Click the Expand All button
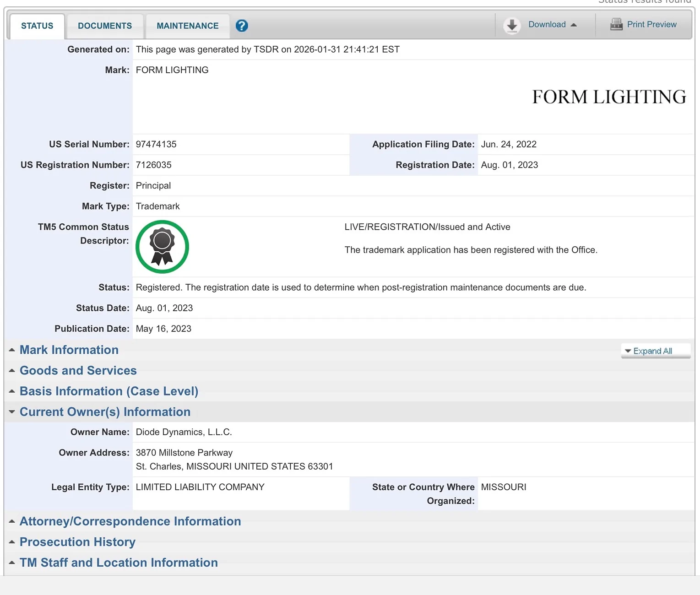Image resolution: width=700 pixels, height=595 pixels. pos(656,351)
